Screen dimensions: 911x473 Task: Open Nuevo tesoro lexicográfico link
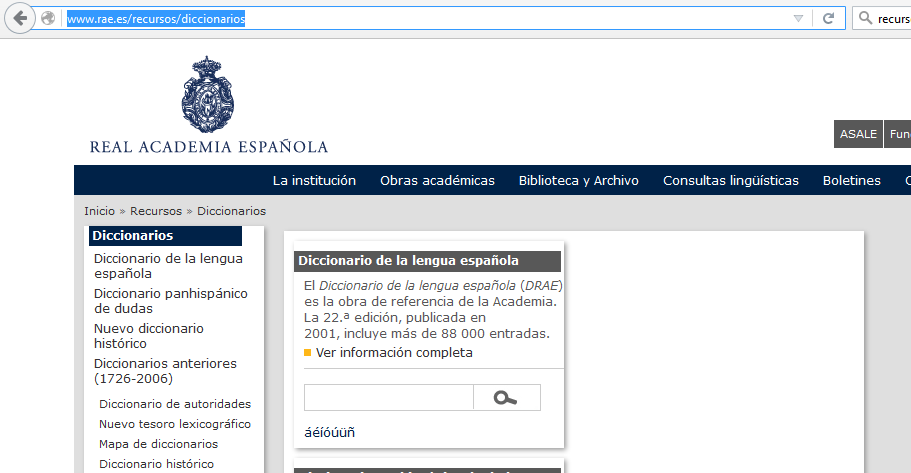click(175, 424)
